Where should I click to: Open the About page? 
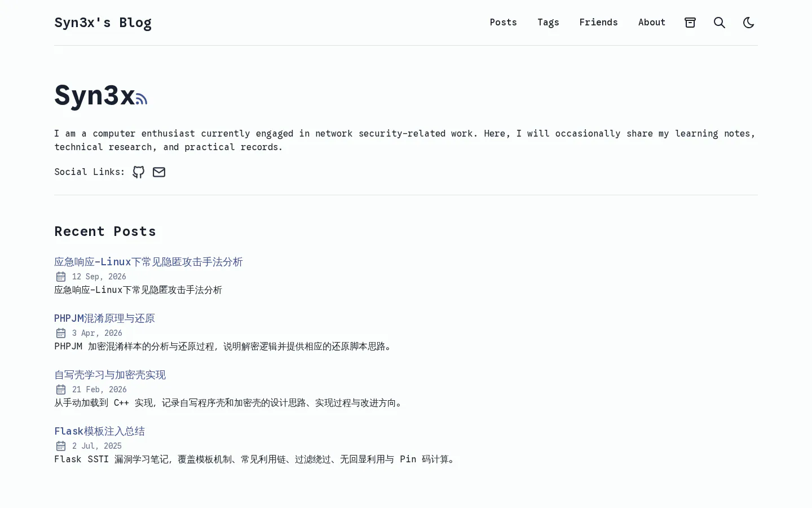click(x=652, y=23)
